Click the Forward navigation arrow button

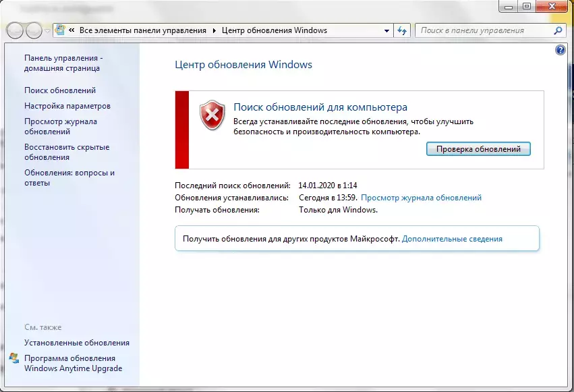click(x=34, y=31)
